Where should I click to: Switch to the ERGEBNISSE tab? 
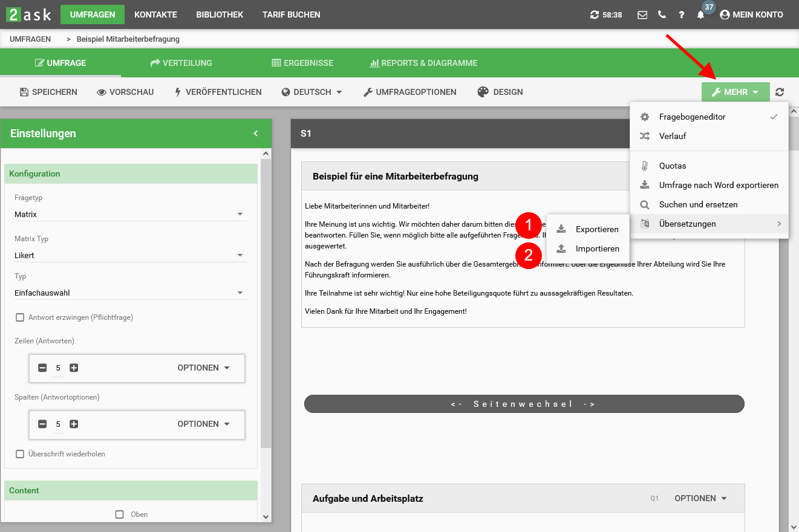(x=302, y=63)
